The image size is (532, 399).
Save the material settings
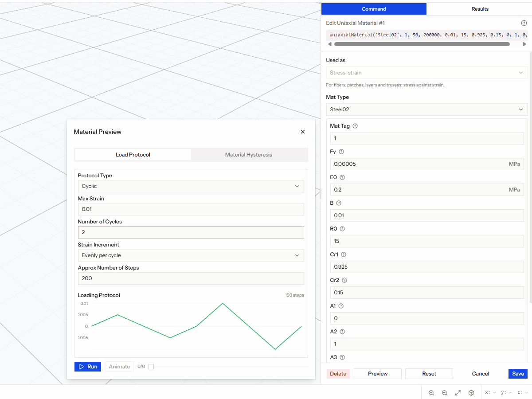(518, 374)
